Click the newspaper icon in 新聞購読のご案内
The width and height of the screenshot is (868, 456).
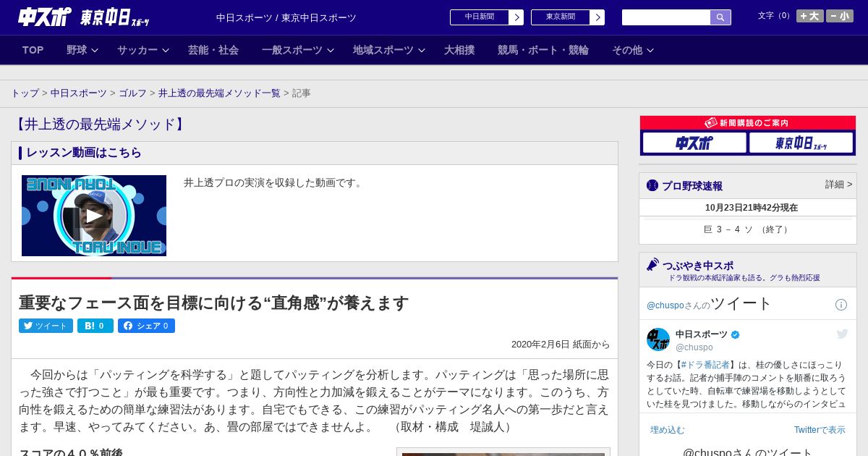[710, 123]
